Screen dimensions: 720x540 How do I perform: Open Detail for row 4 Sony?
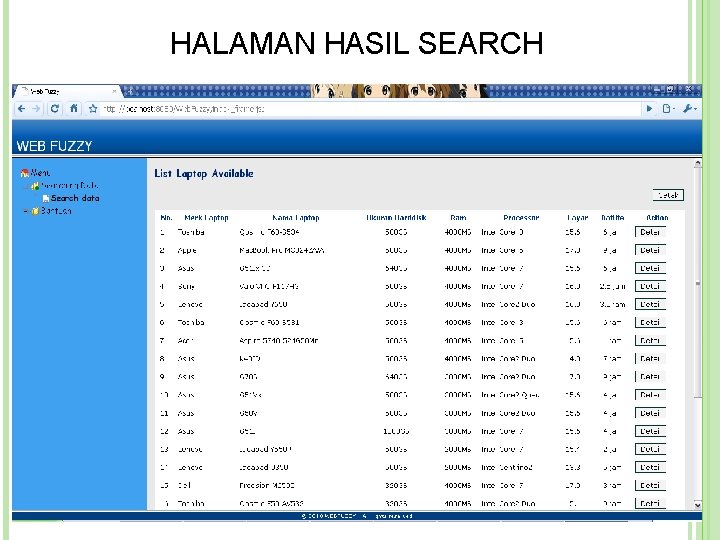(x=650, y=286)
